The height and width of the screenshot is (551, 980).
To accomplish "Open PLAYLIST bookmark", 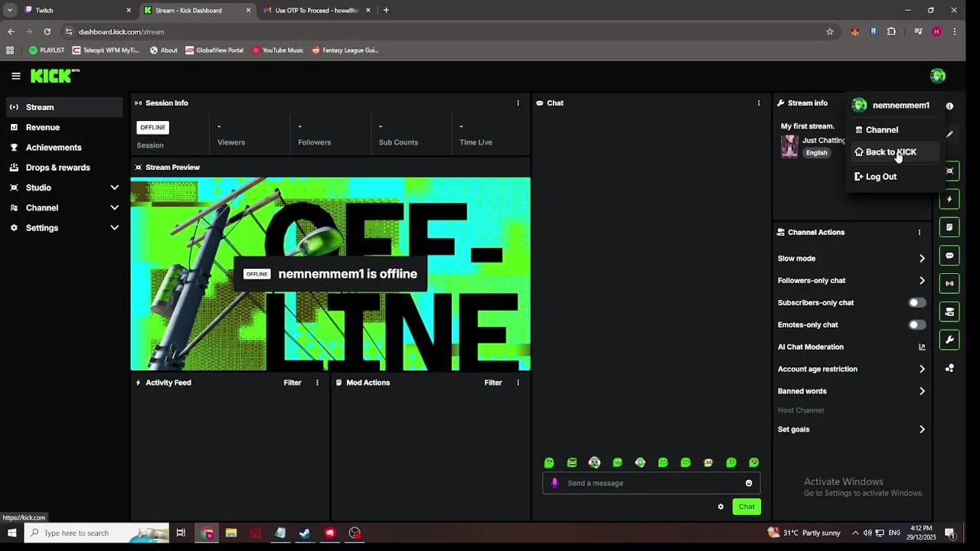I will (47, 51).
